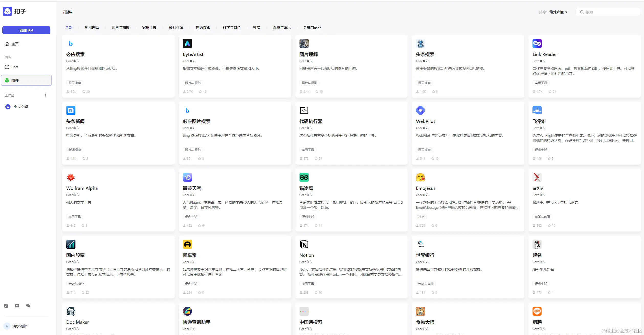Click the 社交 tag on Emojesus card

pyautogui.click(x=421, y=217)
